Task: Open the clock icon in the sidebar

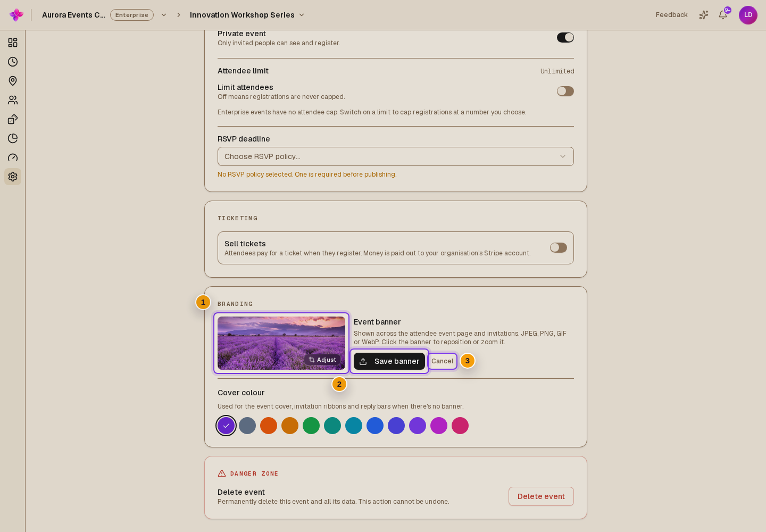Action: (x=13, y=62)
